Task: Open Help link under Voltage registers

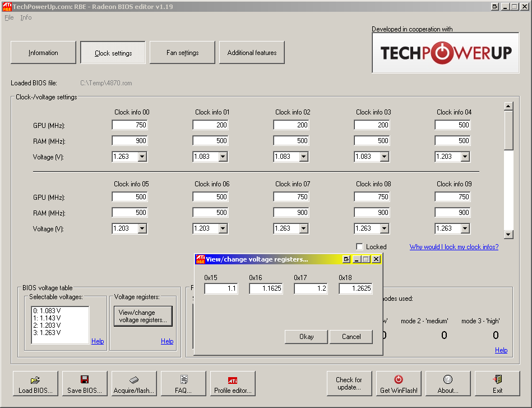Action: (167, 341)
